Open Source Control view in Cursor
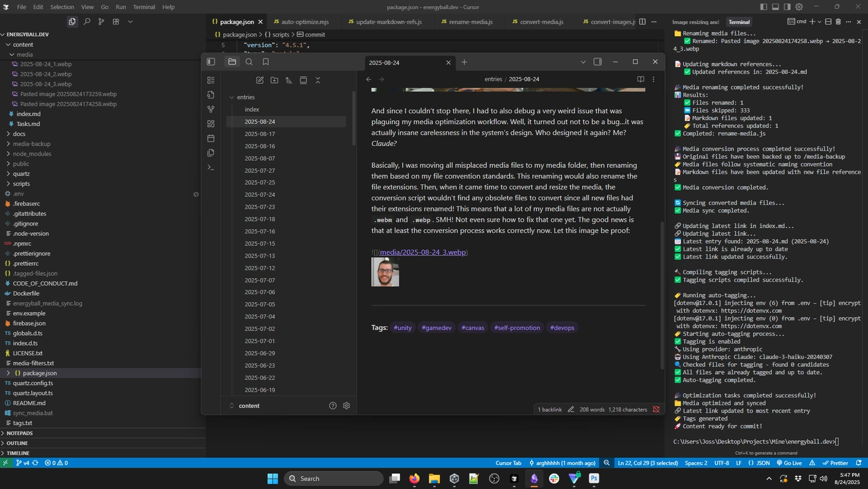Image resolution: width=868 pixels, height=489 pixels. (101, 21)
